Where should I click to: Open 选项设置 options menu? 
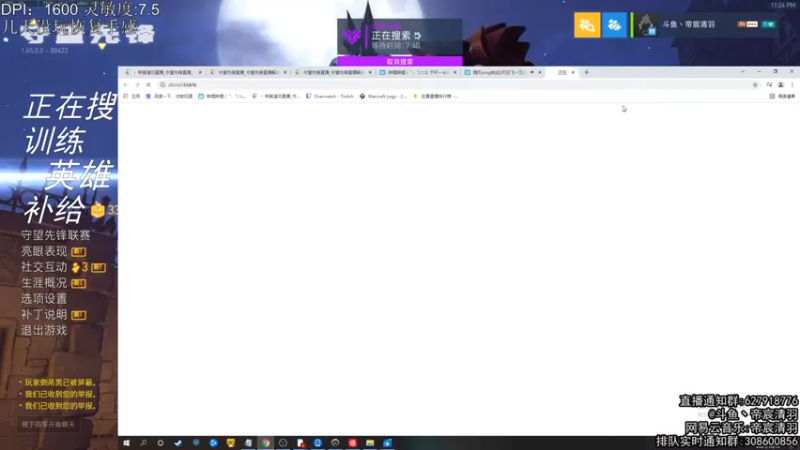pyautogui.click(x=44, y=298)
